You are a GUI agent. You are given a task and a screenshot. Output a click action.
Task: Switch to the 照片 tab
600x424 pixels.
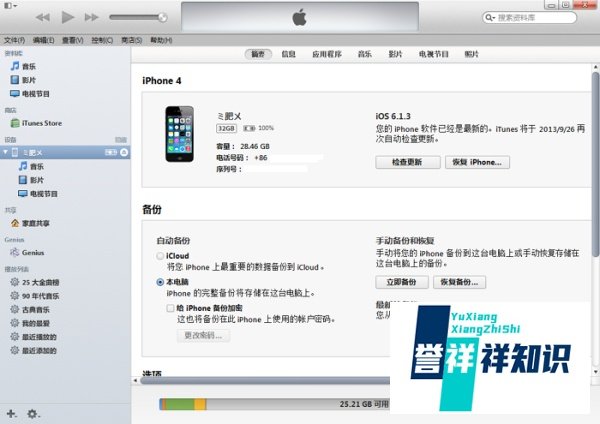[x=471, y=54]
